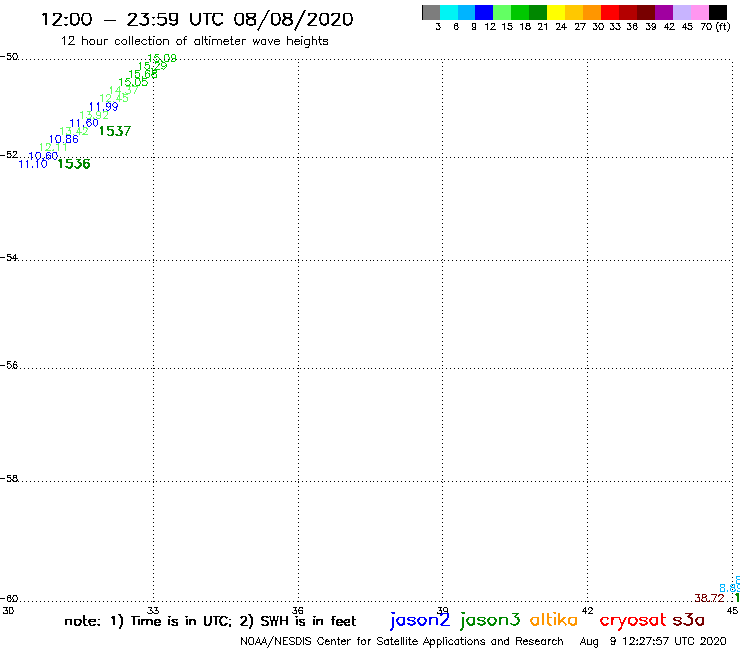Click the longitude label 45
The width and height of the screenshot is (740, 650).
pyautogui.click(x=732, y=610)
